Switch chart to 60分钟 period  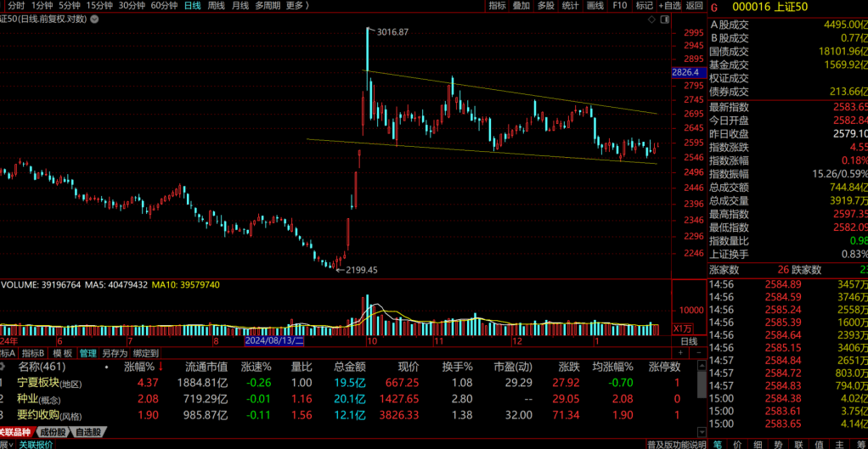point(164,5)
